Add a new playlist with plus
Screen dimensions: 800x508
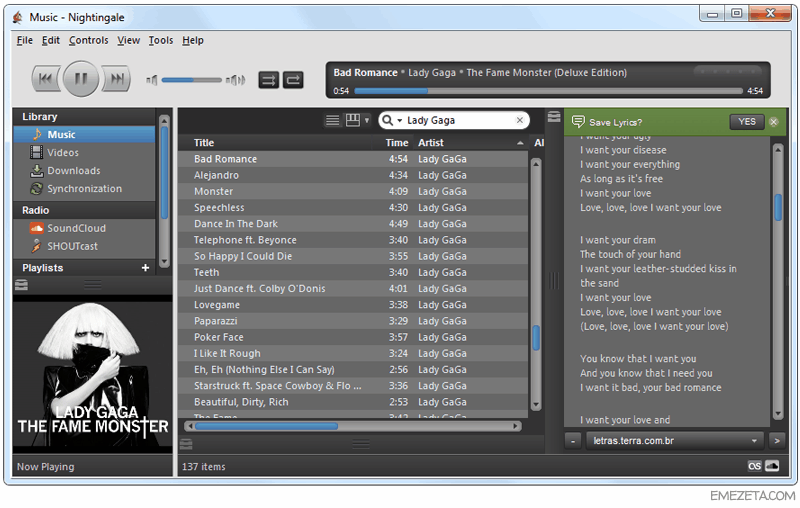pos(145,268)
